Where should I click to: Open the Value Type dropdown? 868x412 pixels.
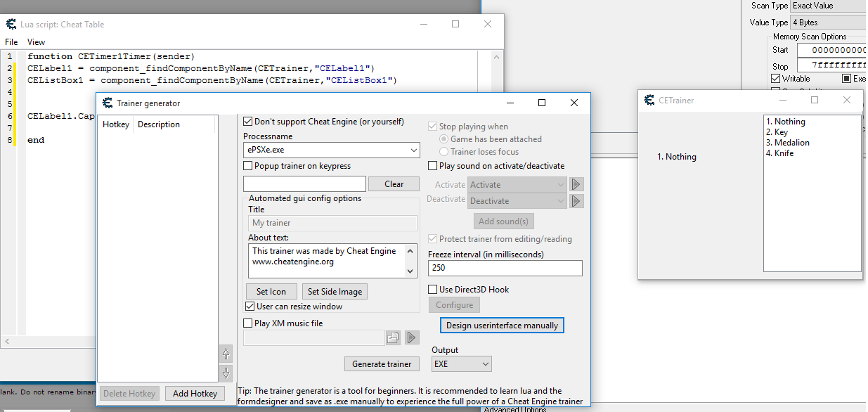[x=828, y=22]
